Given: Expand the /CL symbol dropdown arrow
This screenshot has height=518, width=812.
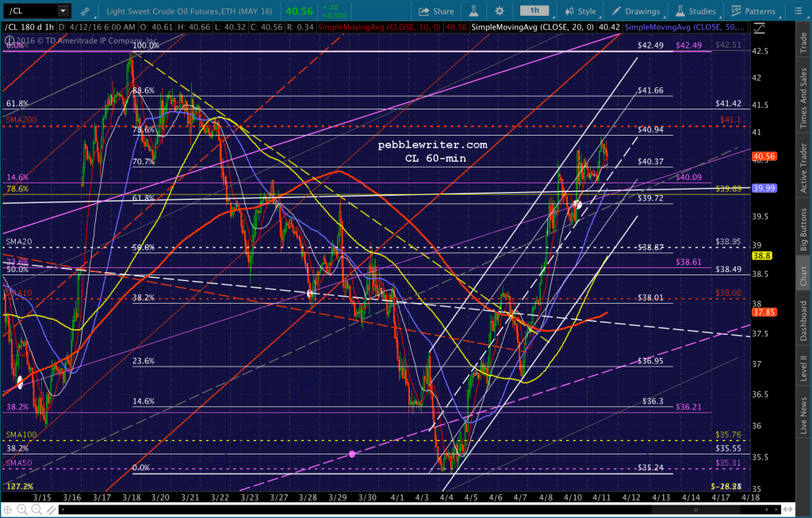Looking at the screenshot, I should click(x=63, y=10).
